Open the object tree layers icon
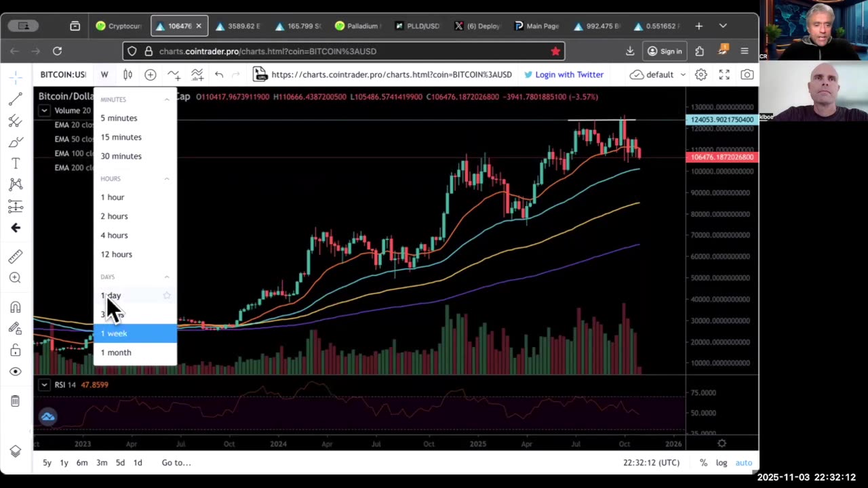 pos(16,451)
